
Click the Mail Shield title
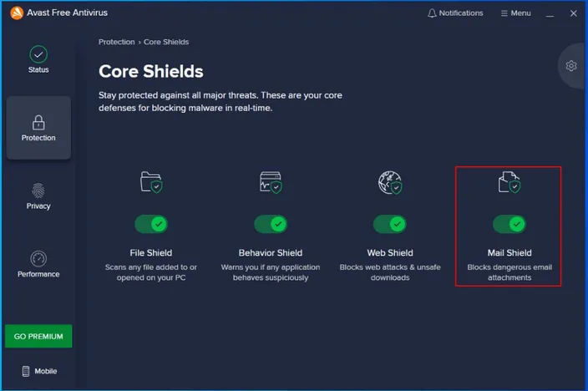(x=509, y=253)
